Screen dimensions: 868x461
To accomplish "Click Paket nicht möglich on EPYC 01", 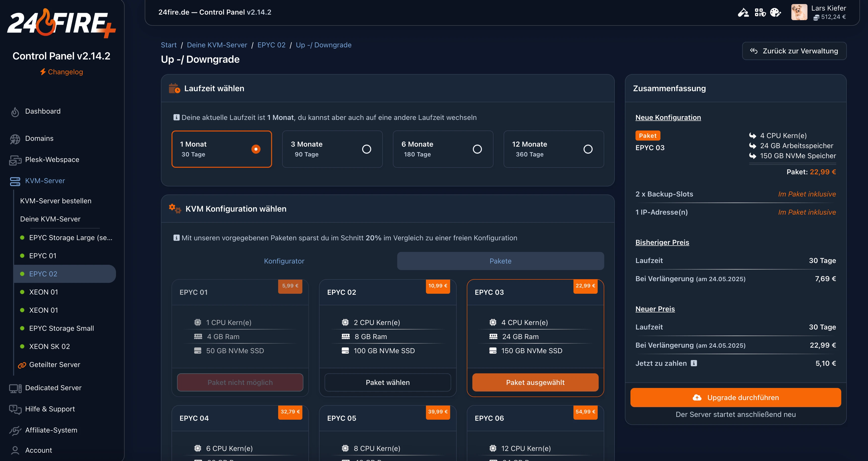I will 240,382.
